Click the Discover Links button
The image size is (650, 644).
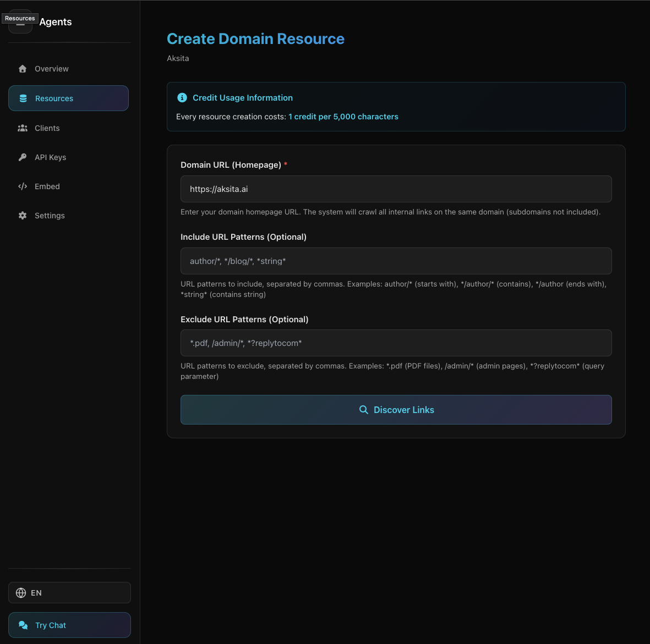(396, 409)
